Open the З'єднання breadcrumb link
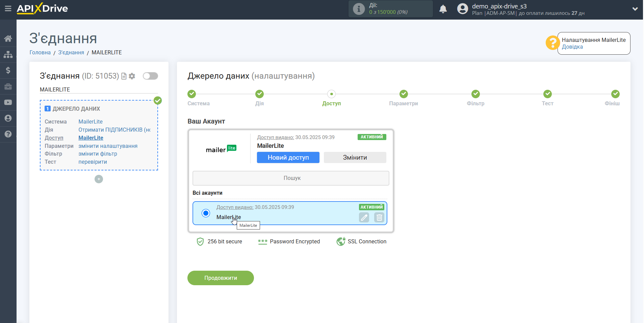Viewport: 644px width, 323px height. (71, 52)
